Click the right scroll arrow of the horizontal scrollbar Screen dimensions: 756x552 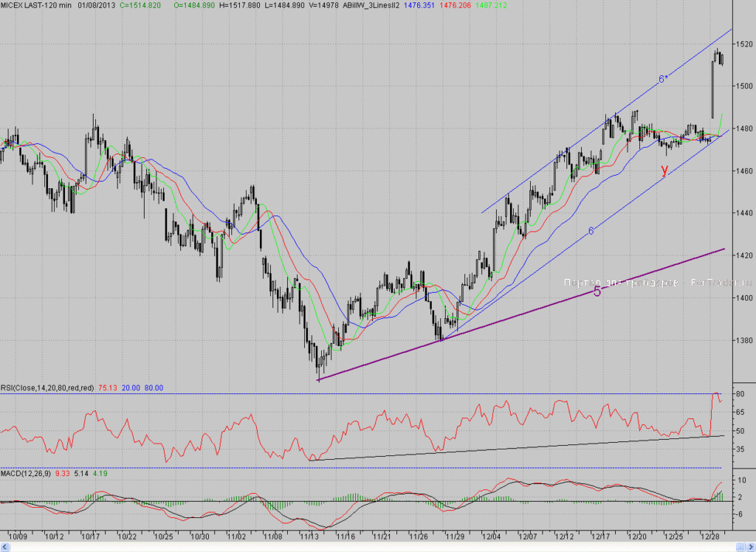click(751, 546)
